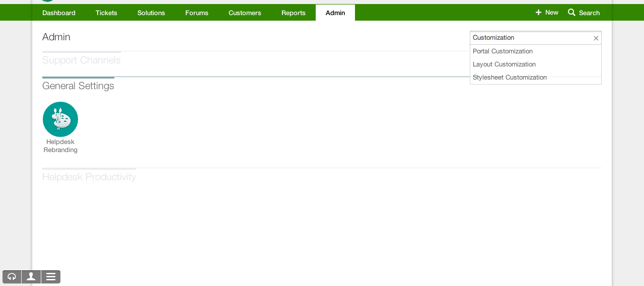Open Search with the magnifier icon
Image resolution: width=644 pixels, height=286 pixels.
584,13
